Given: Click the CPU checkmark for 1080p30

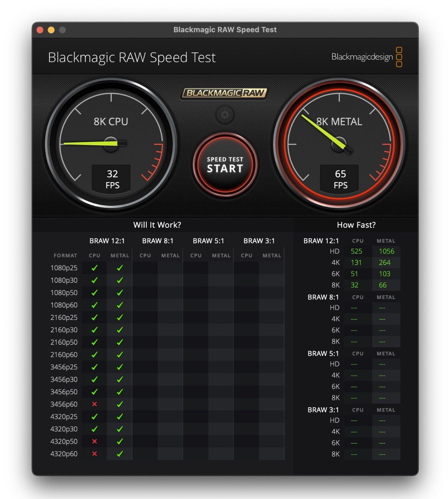Looking at the screenshot, I should click(94, 280).
